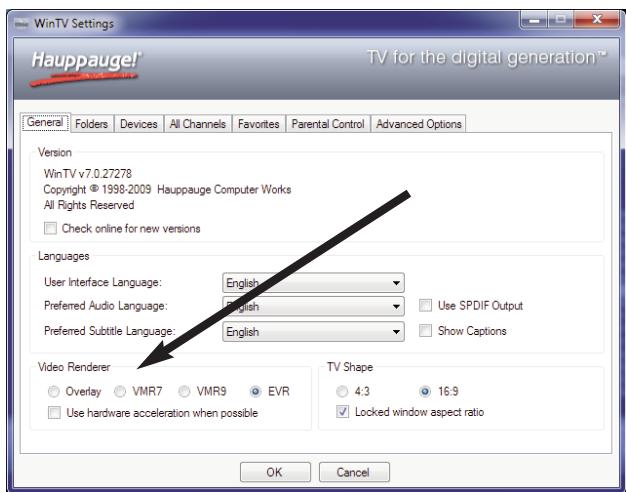This screenshot has width=626, height=492.
Task: Click the 'All Rights Reserved' text
Action: coord(89,205)
